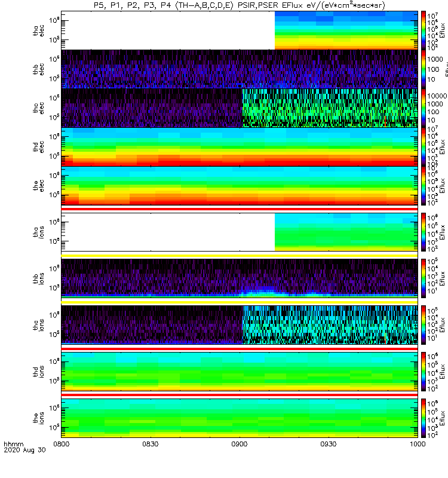
Task: Select the 'the ions' axis label
Action: tap(39, 418)
